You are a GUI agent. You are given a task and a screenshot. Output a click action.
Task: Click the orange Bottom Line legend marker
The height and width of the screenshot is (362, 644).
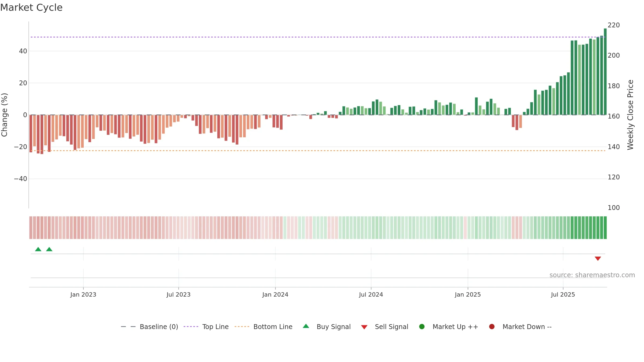click(242, 327)
